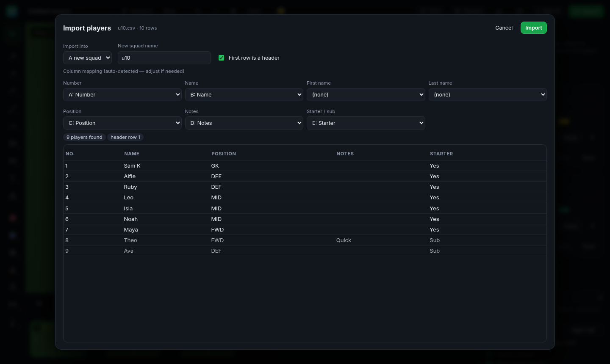Click the 'GK' position cell
Viewport: 610px width, 364px height.
pos(215,166)
